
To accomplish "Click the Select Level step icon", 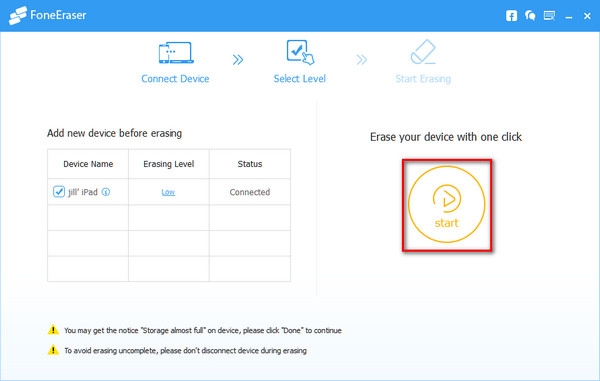I will point(300,52).
